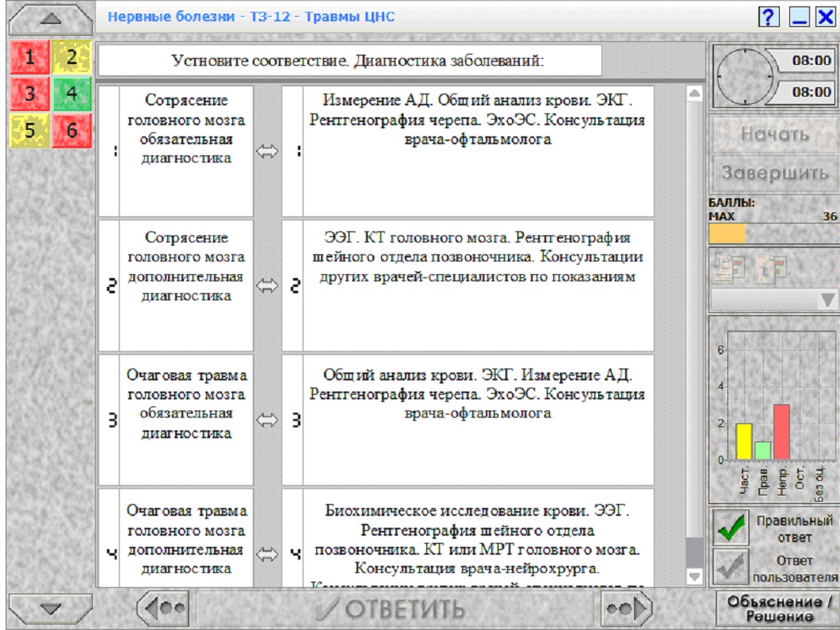Click the orange score progress bar
Viewport: 840px width, 630px height.
coord(727,234)
